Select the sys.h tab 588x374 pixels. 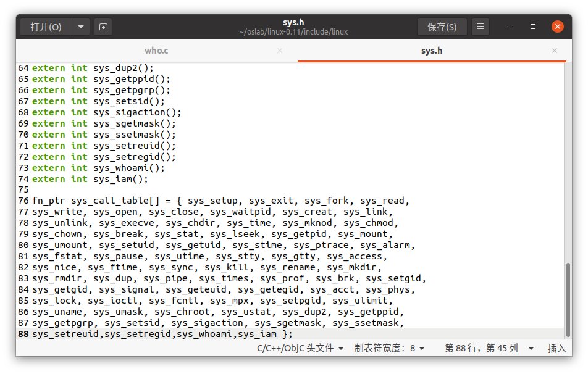(x=432, y=51)
